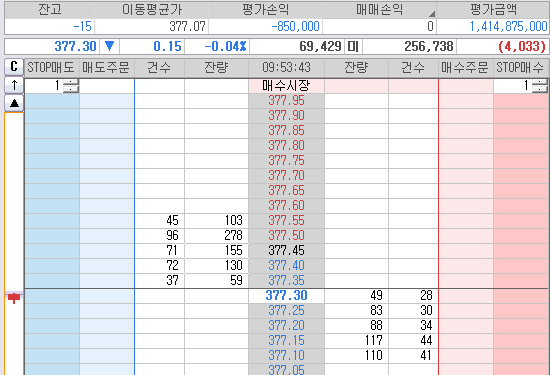Viewport: 550px width, 375px height.
Task: Click the 매도주문 cell at 377.45
Action: coord(107,250)
